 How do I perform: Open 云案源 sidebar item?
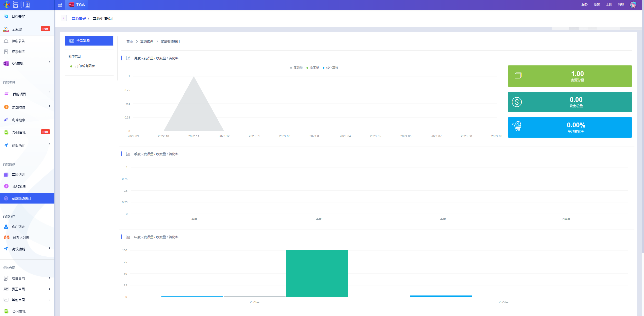tap(17, 29)
